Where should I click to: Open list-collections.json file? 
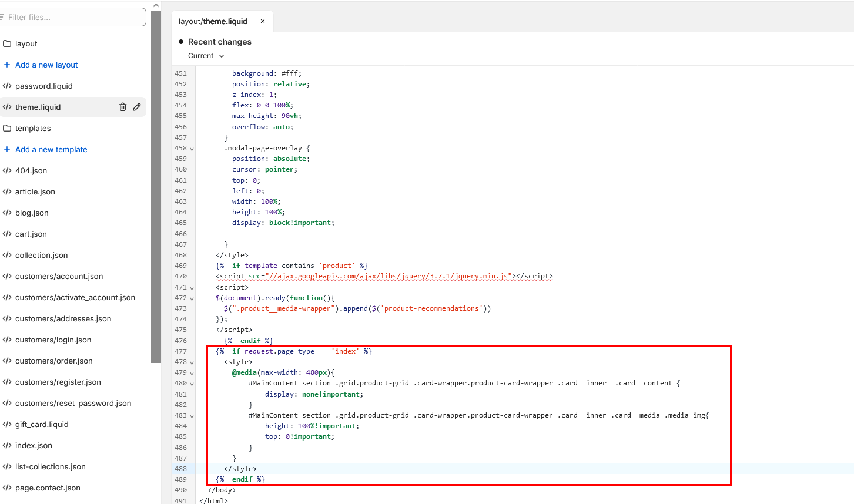point(51,466)
